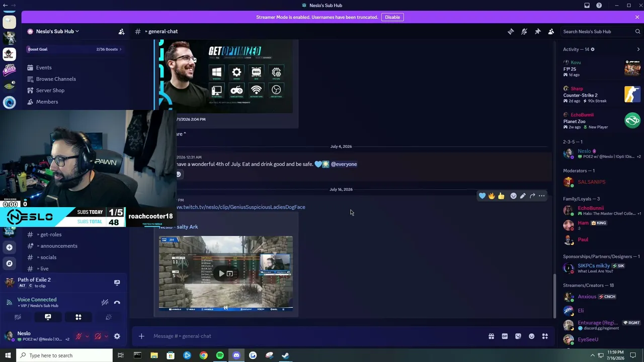Click the Windows taskbar search box
The height and width of the screenshot is (362, 644).
pos(64,355)
